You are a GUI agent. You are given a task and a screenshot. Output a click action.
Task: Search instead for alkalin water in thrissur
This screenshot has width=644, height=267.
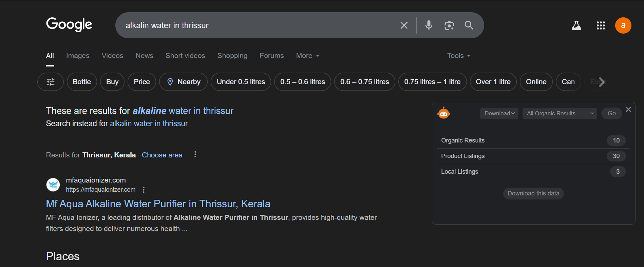pos(149,123)
